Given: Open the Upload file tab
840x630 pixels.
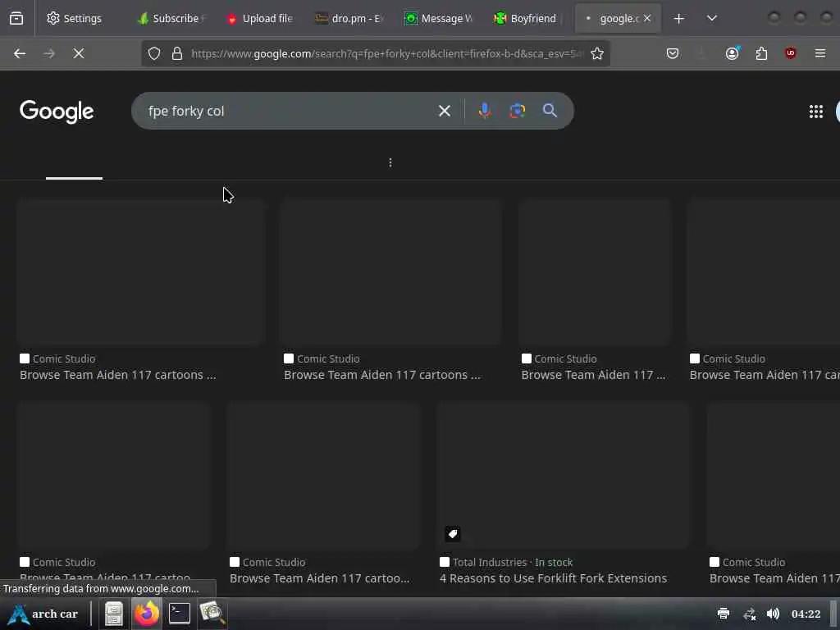Looking at the screenshot, I should click(x=260, y=18).
